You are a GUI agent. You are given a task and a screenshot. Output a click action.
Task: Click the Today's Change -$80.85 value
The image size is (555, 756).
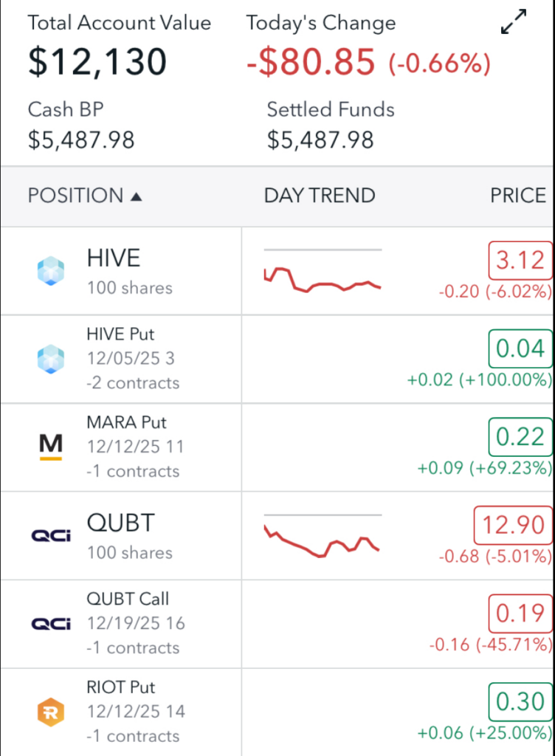coord(311,63)
